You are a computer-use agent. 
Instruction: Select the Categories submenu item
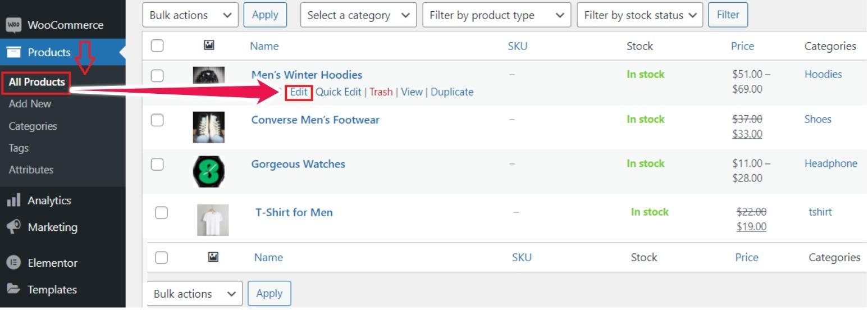click(33, 126)
